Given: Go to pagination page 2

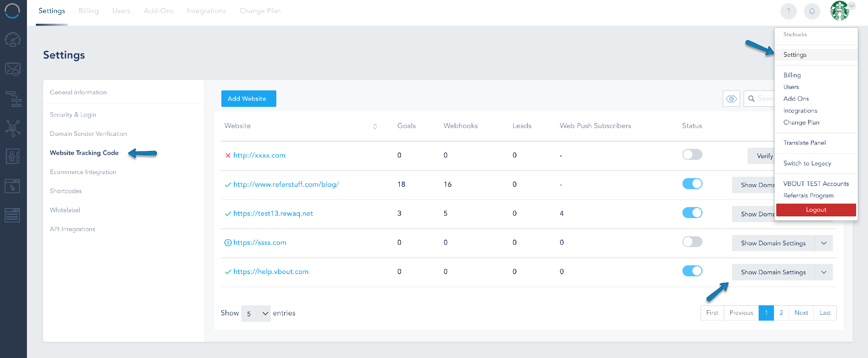Looking at the screenshot, I should click(781, 313).
